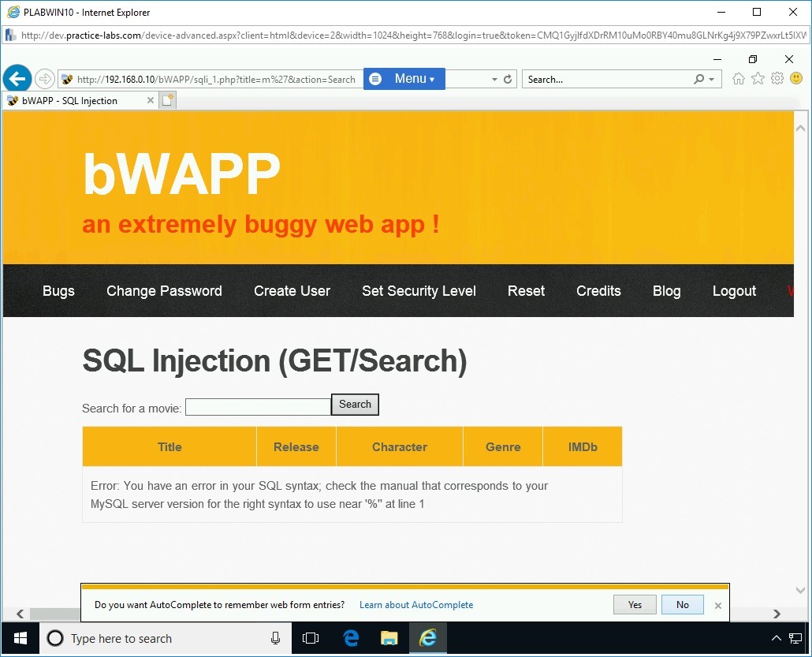Show hidden system tray icons
The height and width of the screenshot is (657, 812).
pyautogui.click(x=776, y=639)
